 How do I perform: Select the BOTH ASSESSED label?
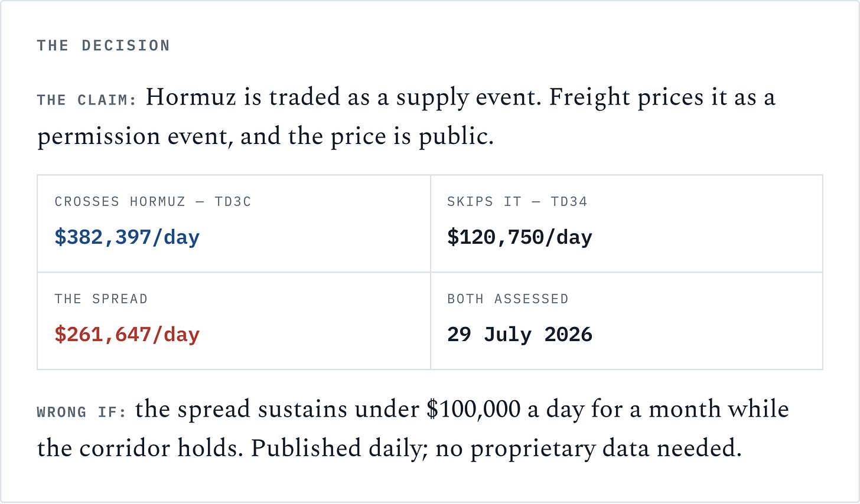tap(508, 299)
